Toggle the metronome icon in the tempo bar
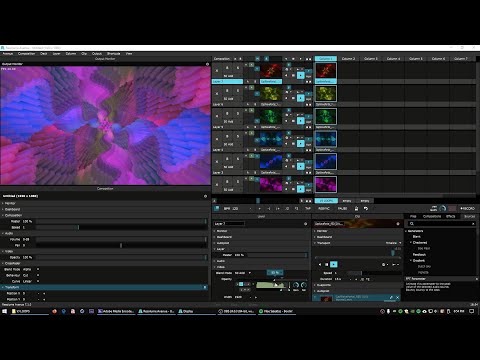Viewport: 480px width, 360px height. point(217,208)
